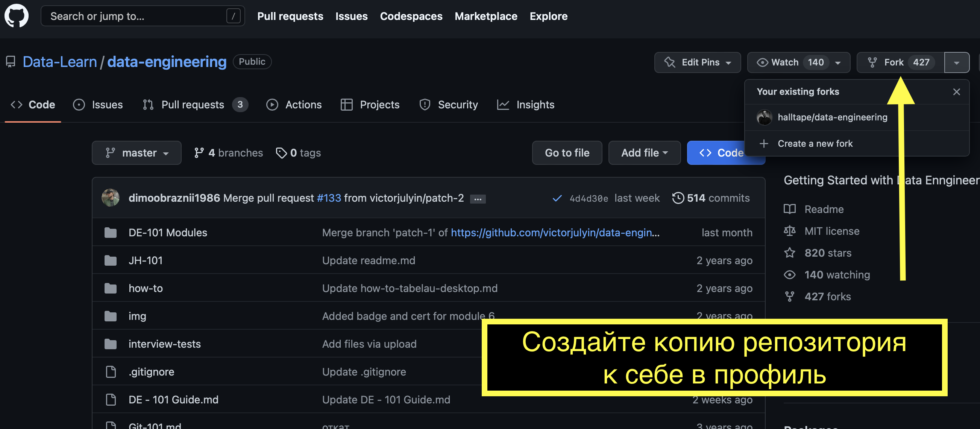Open the Add file dropdown
Screen dimensions: 980x429
click(x=644, y=153)
